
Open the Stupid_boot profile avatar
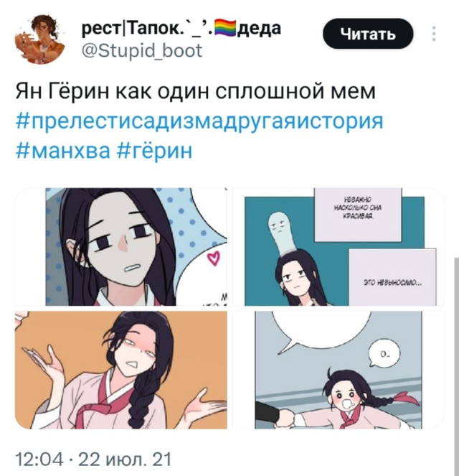(x=40, y=39)
